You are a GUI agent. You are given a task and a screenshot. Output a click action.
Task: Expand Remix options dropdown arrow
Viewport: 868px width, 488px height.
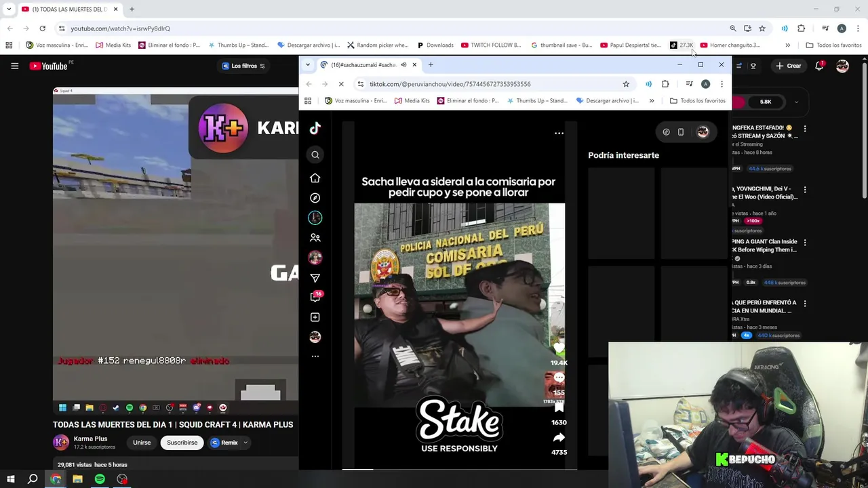pyautogui.click(x=245, y=443)
